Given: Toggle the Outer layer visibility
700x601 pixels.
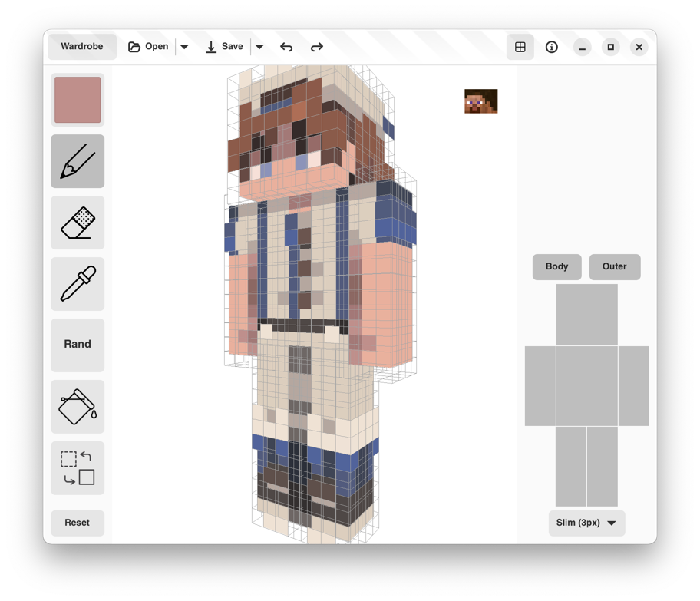Looking at the screenshot, I should 615,266.
